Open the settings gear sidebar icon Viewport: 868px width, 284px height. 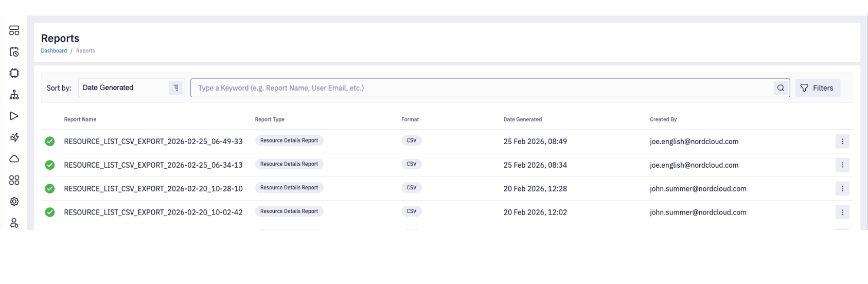click(x=14, y=202)
